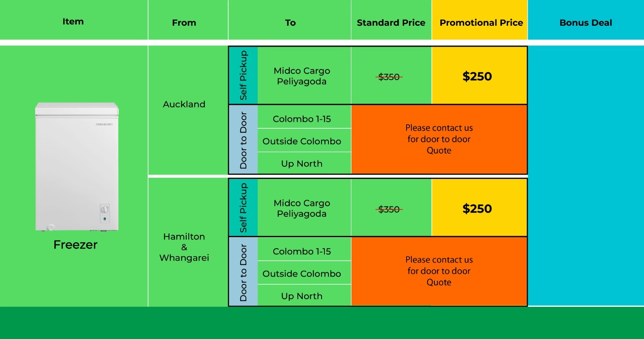This screenshot has height=339, width=644.
Task: Click the $250 promotional price for Auckland
Action: pos(477,76)
